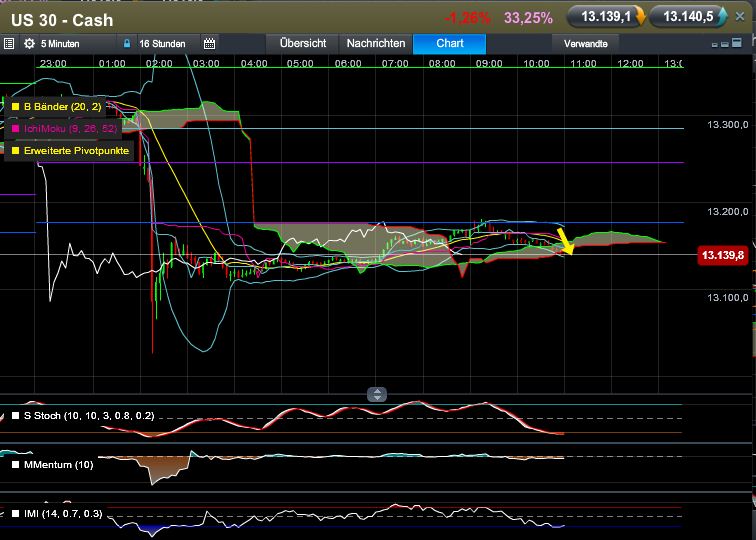Viewport: 756px width, 540px height.
Task: Click the chart list icon at toolbar left
Action: pos(9,44)
